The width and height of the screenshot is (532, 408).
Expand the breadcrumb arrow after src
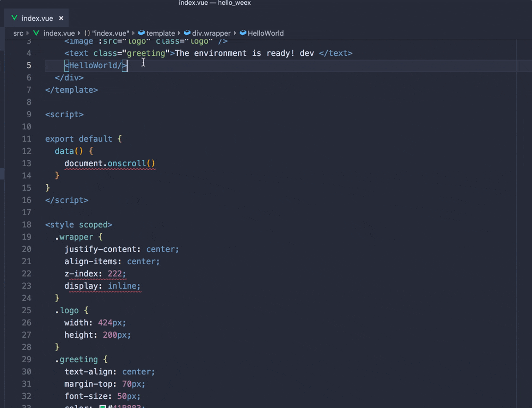(28, 33)
